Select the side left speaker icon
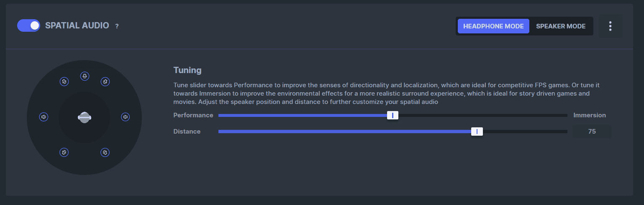 coord(44,117)
